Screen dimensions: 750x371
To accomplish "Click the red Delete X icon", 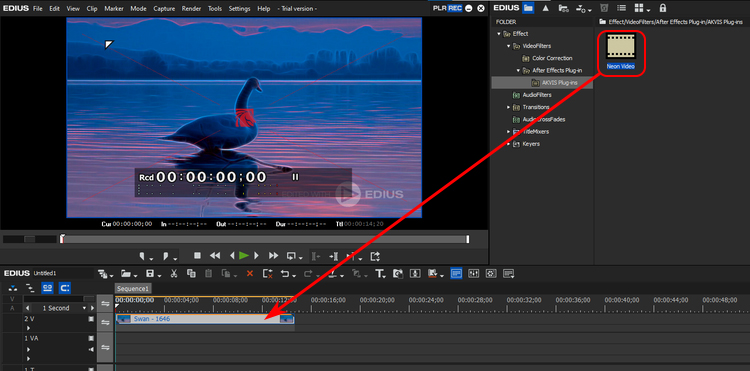I will pos(250,273).
